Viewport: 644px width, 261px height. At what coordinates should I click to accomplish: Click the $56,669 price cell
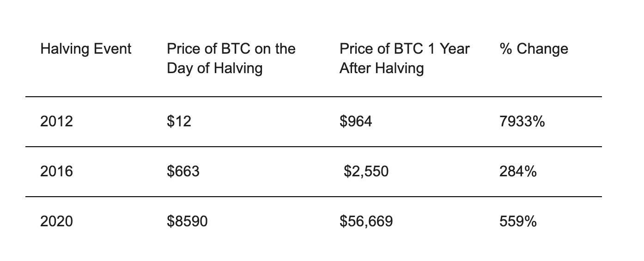click(x=366, y=222)
